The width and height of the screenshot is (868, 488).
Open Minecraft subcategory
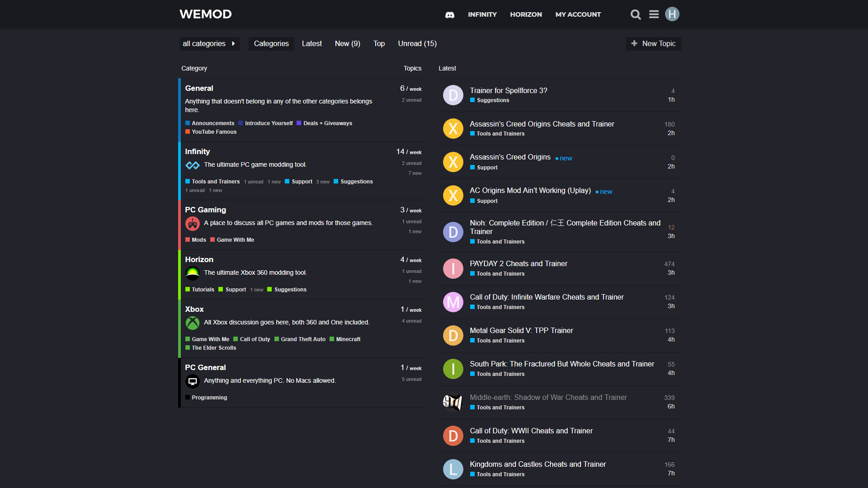click(x=345, y=339)
